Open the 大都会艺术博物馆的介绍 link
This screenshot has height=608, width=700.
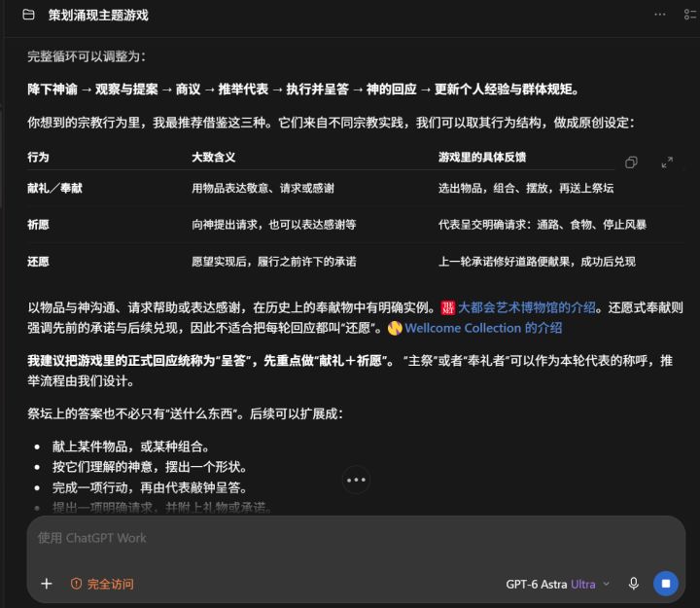tap(527, 307)
